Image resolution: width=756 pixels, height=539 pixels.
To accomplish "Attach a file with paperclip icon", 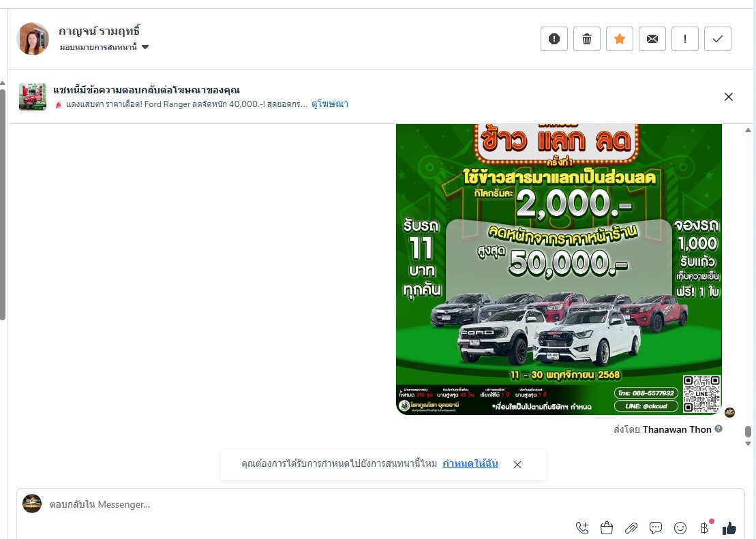I will coord(631,528).
